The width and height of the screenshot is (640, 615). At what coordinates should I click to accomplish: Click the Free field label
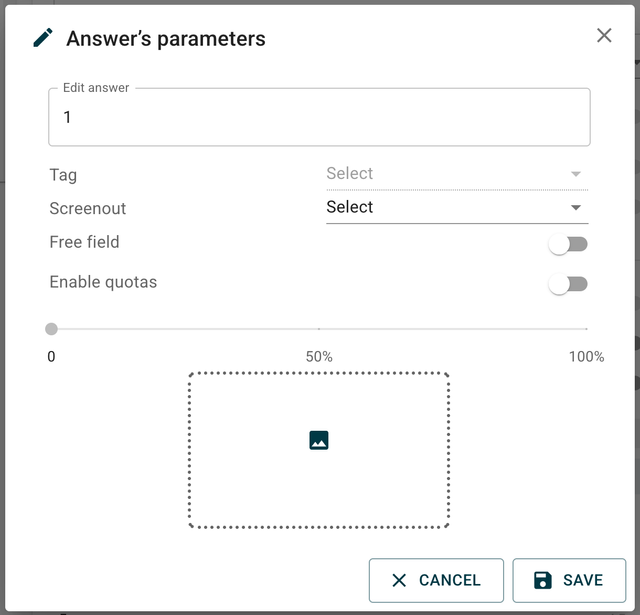[x=84, y=242]
